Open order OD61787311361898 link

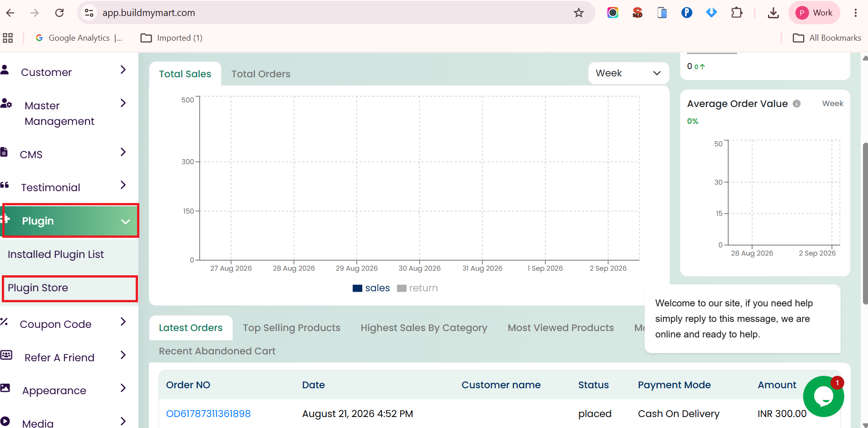(x=208, y=414)
